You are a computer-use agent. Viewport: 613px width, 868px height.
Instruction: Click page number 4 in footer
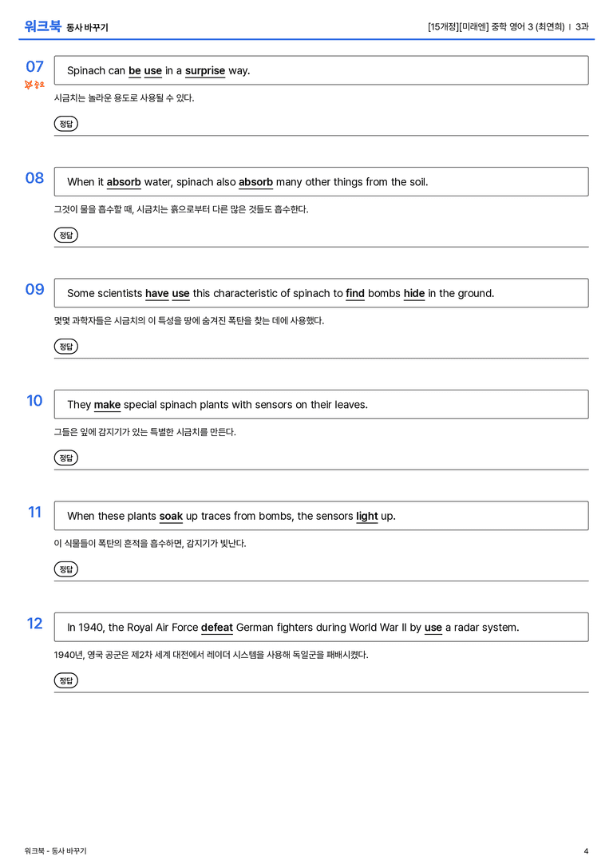[x=586, y=851]
